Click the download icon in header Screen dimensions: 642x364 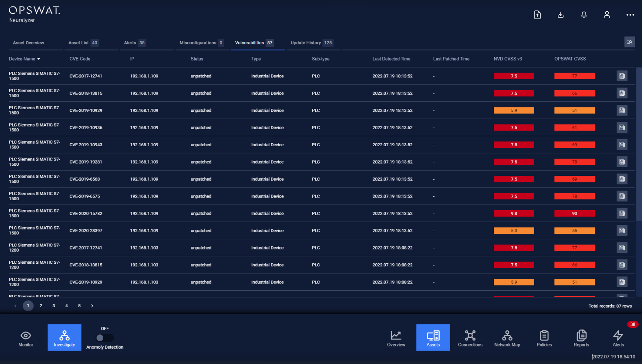pos(560,15)
